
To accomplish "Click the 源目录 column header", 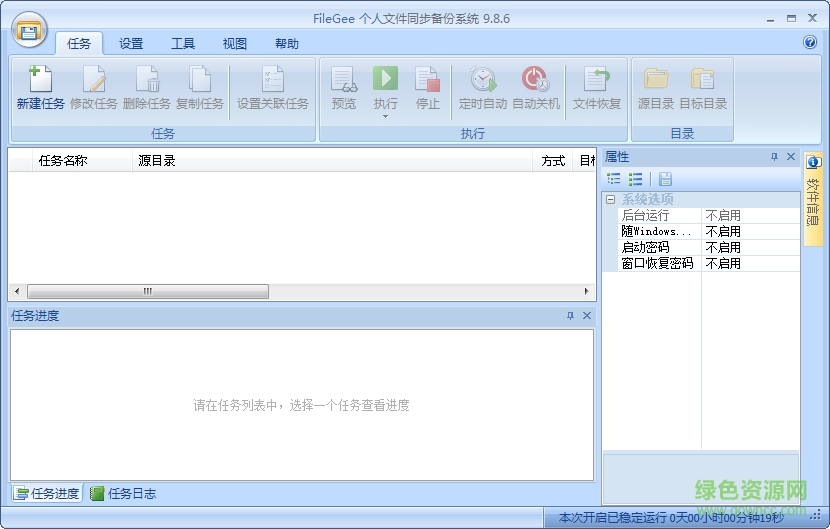I will tap(332, 160).
